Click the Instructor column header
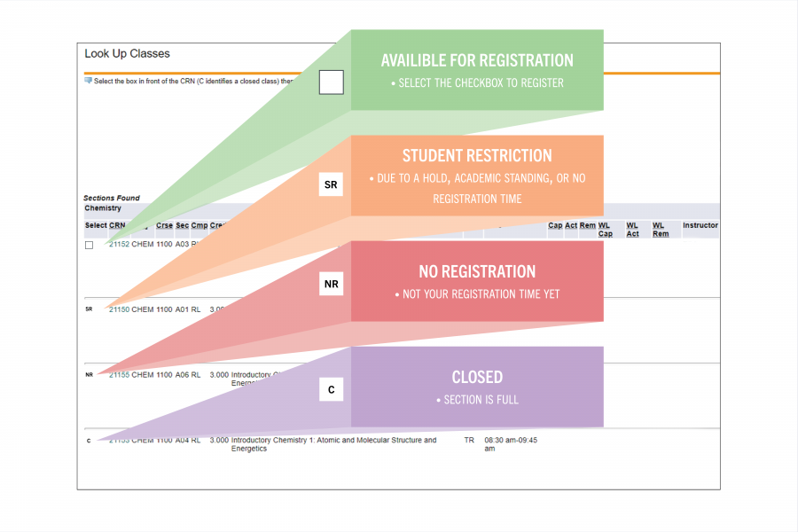 700,225
